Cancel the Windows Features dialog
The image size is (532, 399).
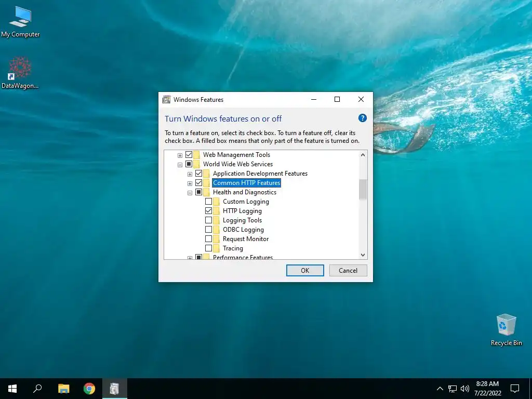[x=348, y=270]
